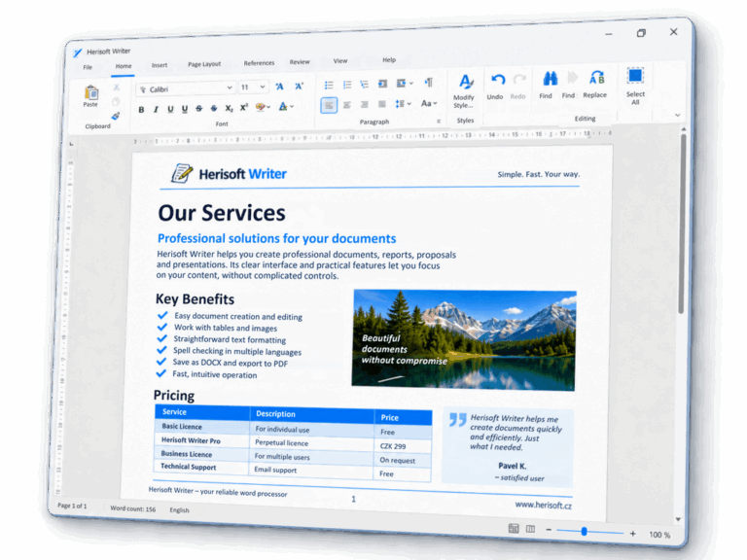
Task: Toggle single strikethrough formatting
Action: (x=199, y=109)
